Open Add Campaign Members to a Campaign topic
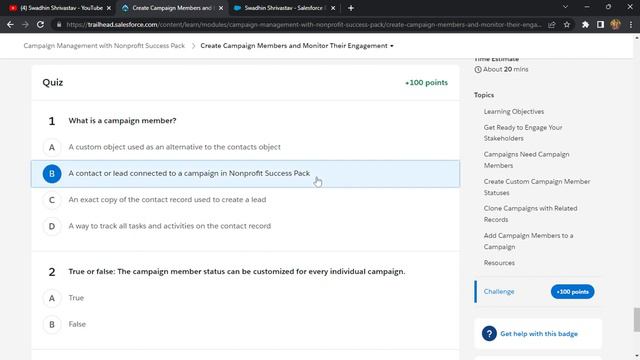Viewport: 640px width, 360px height. 528,241
